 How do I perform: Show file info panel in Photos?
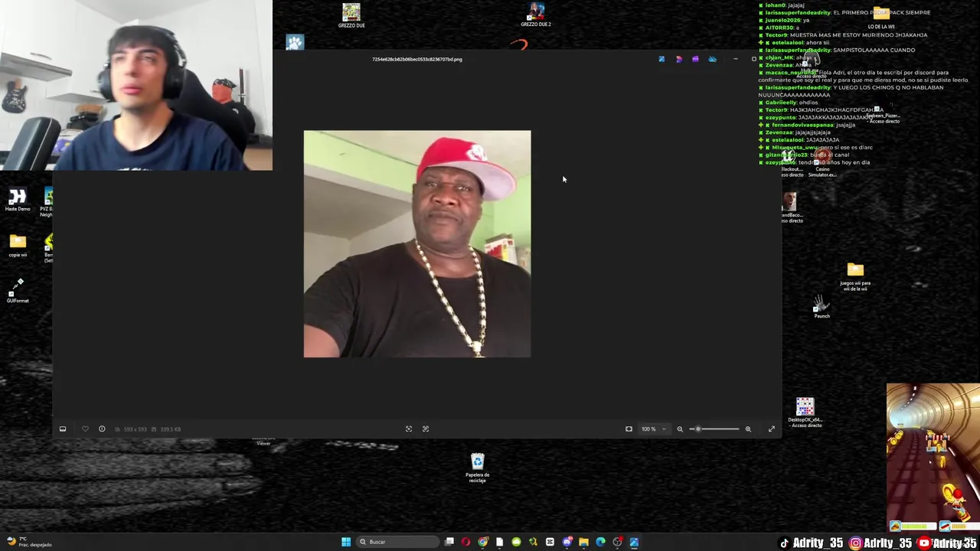pyautogui.click(x=102, y=429)
